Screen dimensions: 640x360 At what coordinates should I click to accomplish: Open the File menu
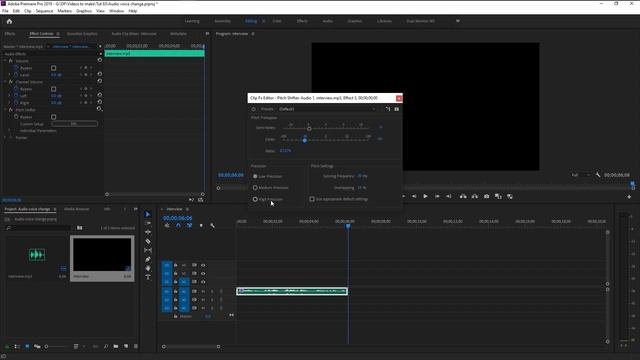pos(5,11)
